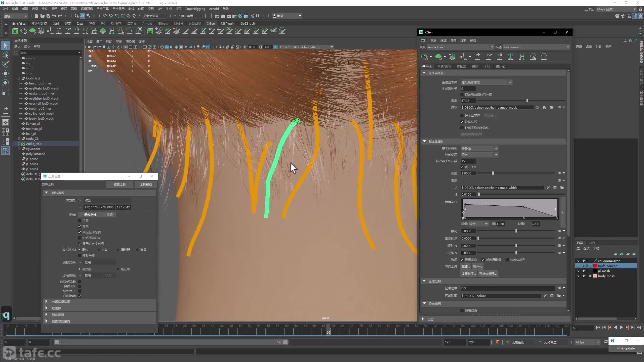The image size is (644, 362).
Task: Open XGen window from shelf X icon
Action: point(15,31)
